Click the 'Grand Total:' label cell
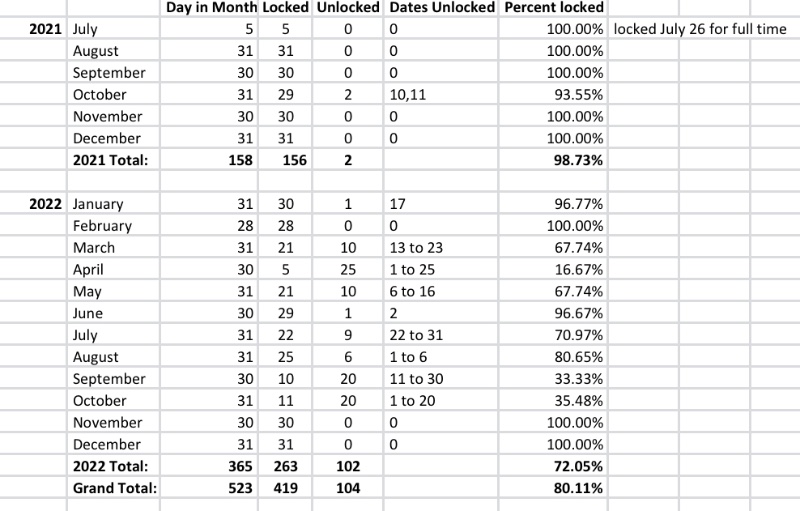800x511 pixels. pos(113,488)
